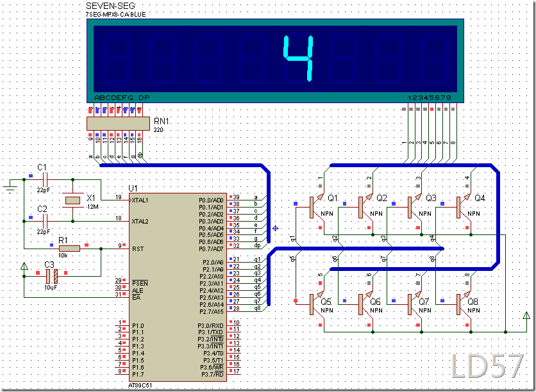The image size is (536, 392).
Task: Click the P2.7/A15 pin on U1
Action: tap(211, 311)
